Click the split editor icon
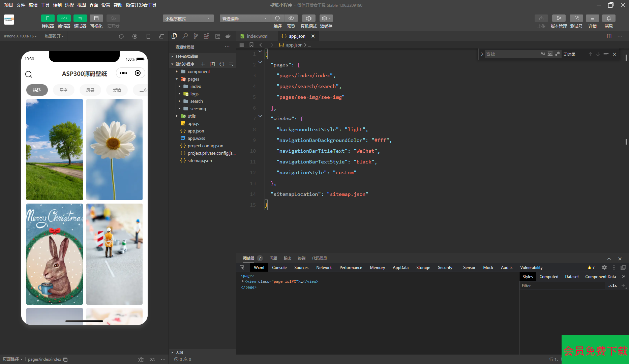This screenshot has width=629, height=364. coord(609,36)
